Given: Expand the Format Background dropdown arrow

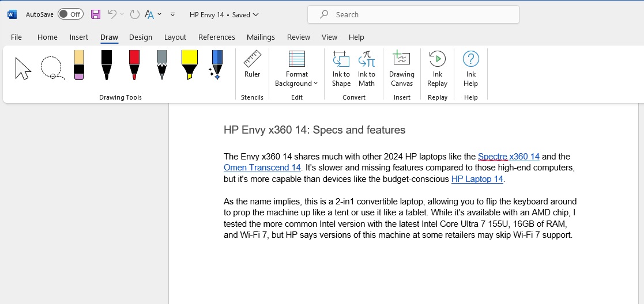Looking at the screenshot, I should pyautogui.click(x=315, y=83).
